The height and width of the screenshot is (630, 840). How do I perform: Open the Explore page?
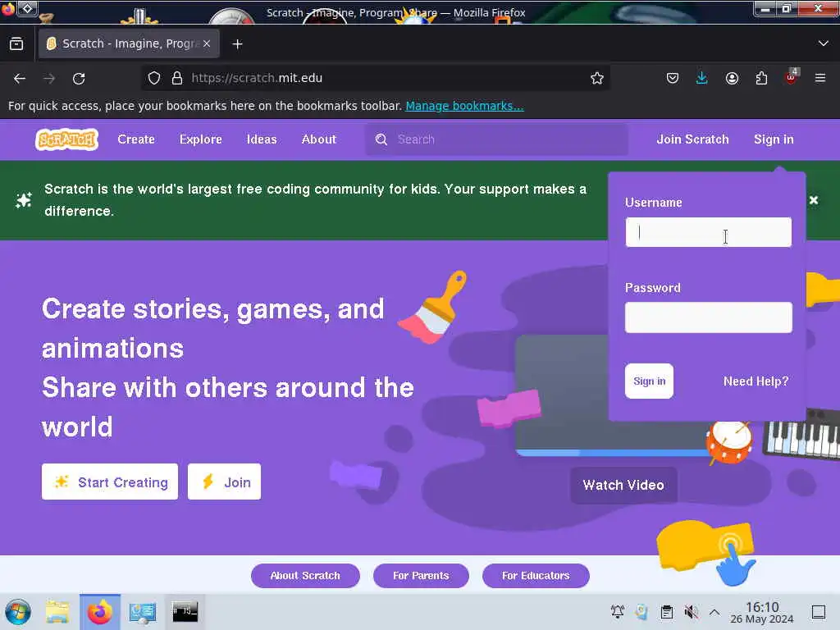click(200, 139)
